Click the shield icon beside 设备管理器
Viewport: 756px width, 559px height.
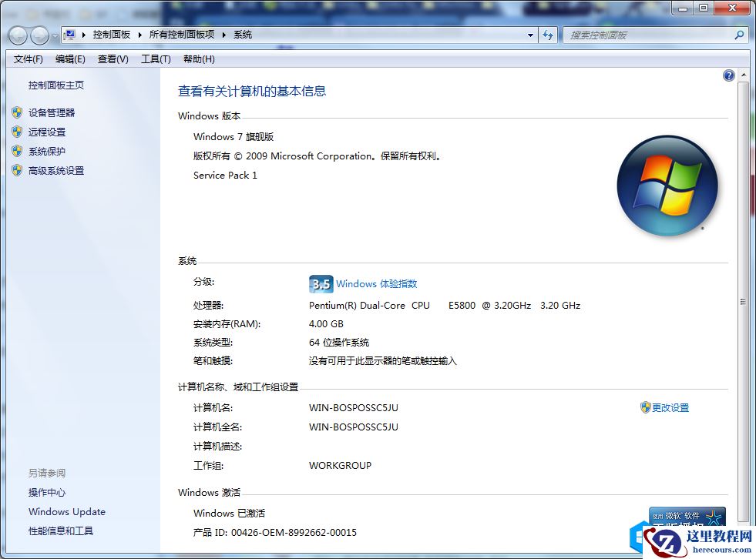[17, 112]
